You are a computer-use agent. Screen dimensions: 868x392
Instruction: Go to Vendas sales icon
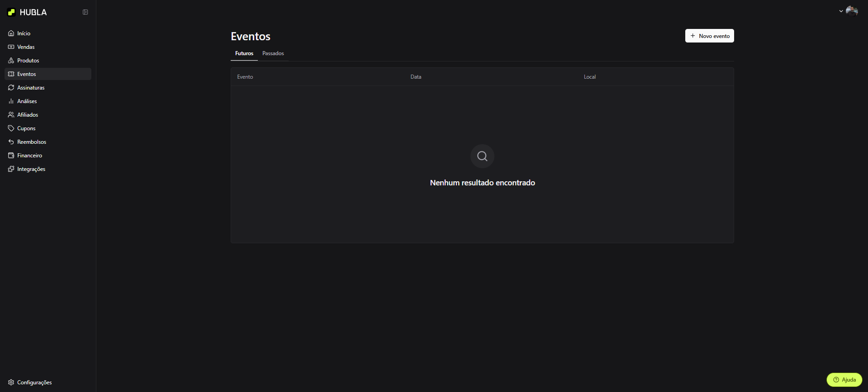[x=11, y=47]
